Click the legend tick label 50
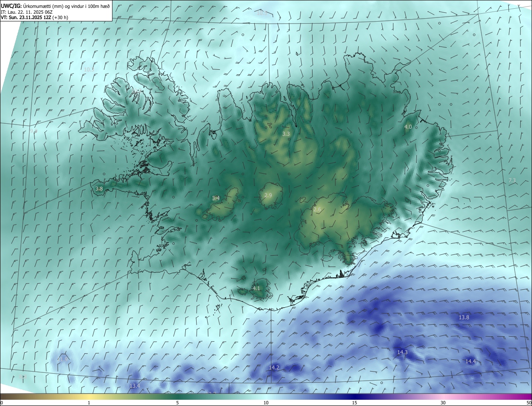The height and width of the screenshot is (406, 532). click(529, 403)
